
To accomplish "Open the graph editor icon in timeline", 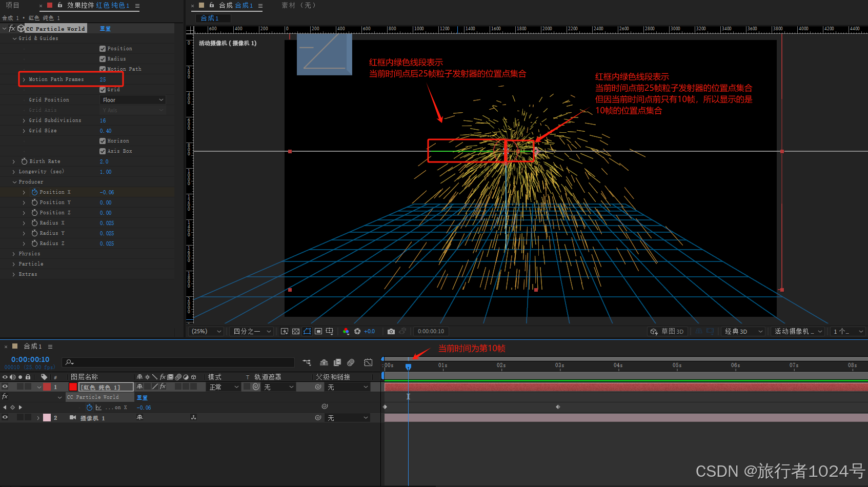I will point(368,362).
